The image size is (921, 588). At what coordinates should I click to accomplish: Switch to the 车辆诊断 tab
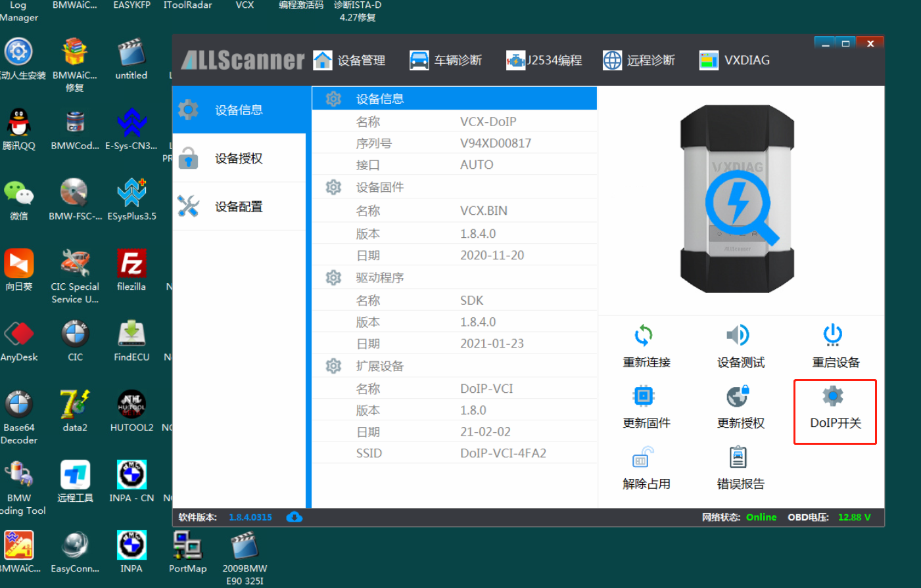tap(446, 60)
